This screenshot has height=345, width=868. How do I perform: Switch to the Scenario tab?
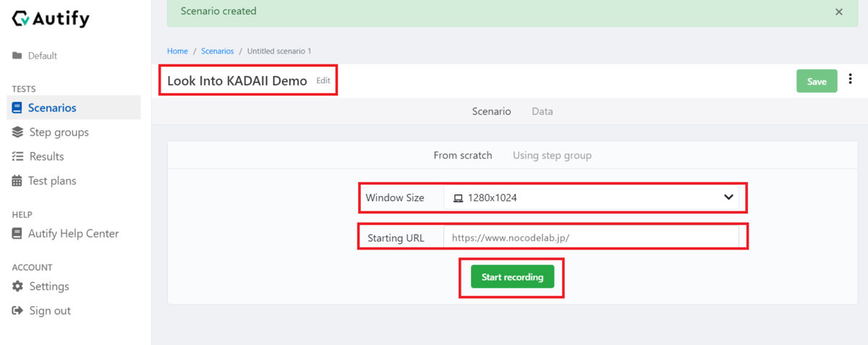[491, 111]
